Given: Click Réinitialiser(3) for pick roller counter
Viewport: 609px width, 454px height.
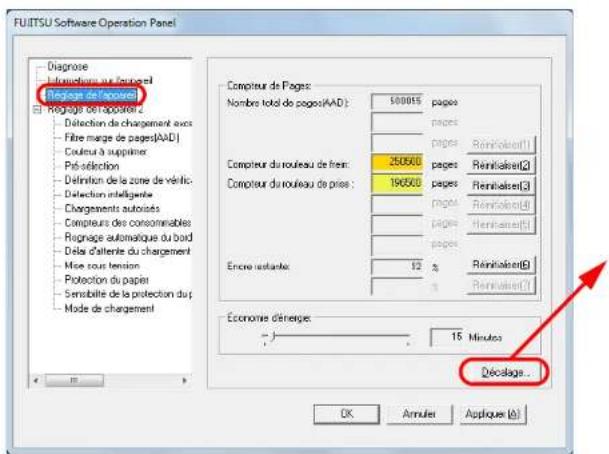Looking at the screenshot, I should pos(501,186).
